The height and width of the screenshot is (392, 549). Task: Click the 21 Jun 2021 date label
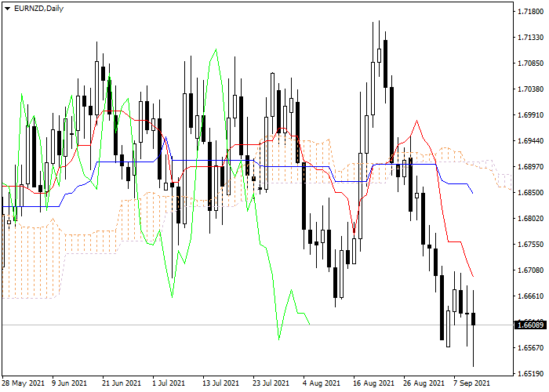[x=122, y=383]
